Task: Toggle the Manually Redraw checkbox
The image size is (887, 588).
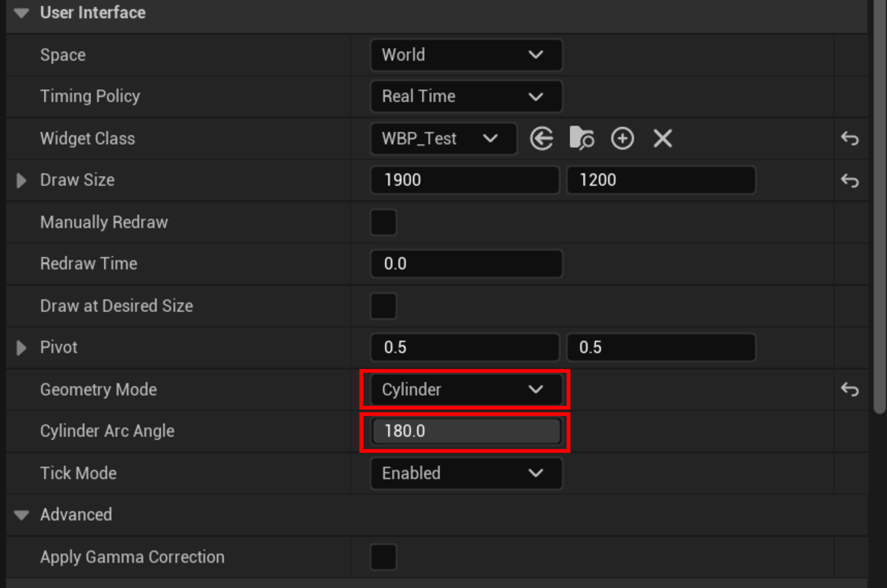Action: tap(383, 222)
